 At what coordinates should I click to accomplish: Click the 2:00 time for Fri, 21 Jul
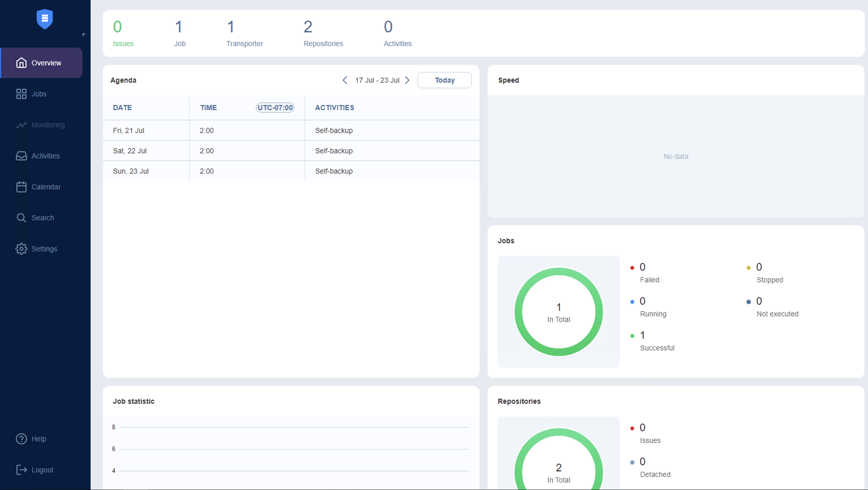tap(206, 130)
